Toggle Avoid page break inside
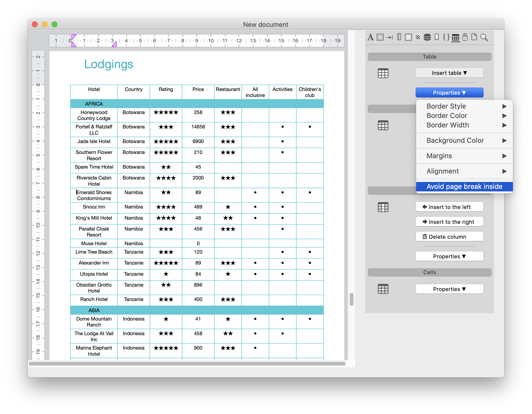This screenshot has height=414, width=532. 464,187
